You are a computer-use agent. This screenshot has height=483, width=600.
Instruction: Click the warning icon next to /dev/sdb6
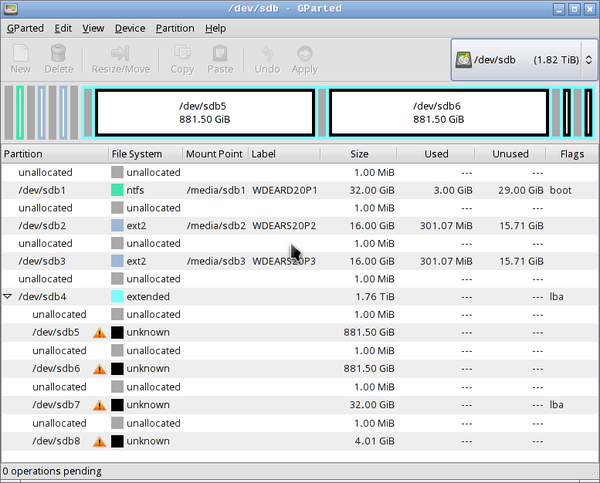99,369
